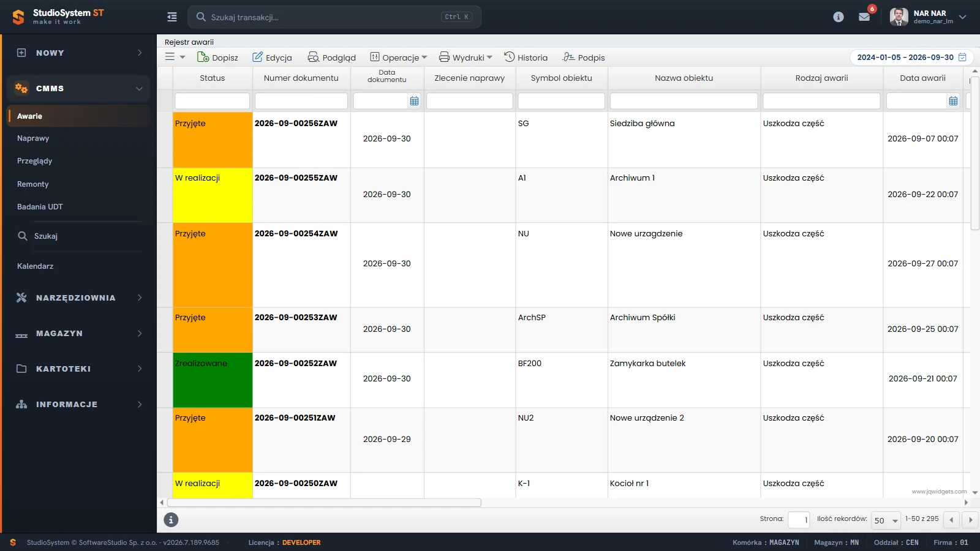Image resolution: width=980 pixels, height=551 pixels.
Task: Collapse the CMMS sidebar section
Action: [x=80, y=88]
